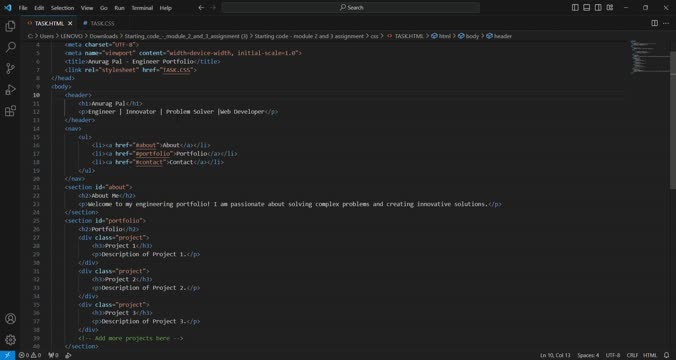Toggle the bottom panel layout button
676x360 pixels.
(586, 7)
